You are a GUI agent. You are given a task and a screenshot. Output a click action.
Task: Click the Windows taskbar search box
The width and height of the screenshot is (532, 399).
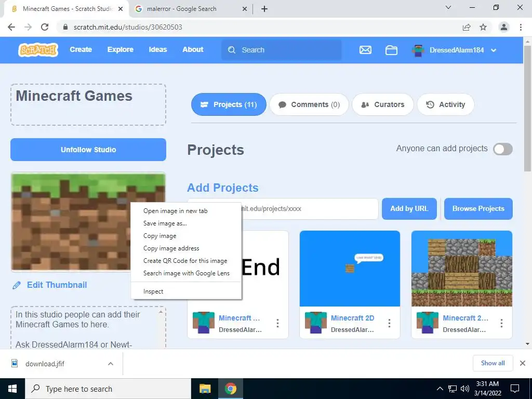tap(108, 389)
